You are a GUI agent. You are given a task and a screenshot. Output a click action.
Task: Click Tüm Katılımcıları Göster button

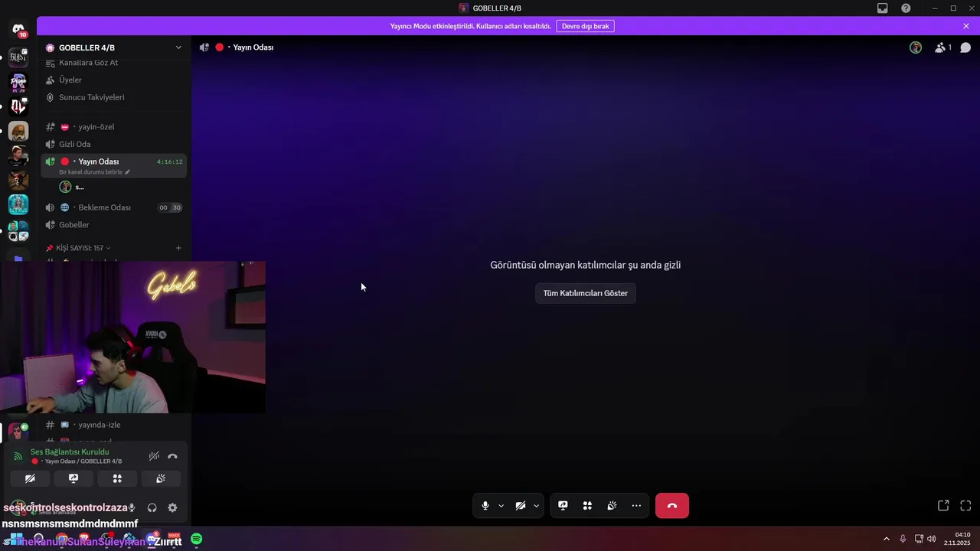[x=586, y=293]
